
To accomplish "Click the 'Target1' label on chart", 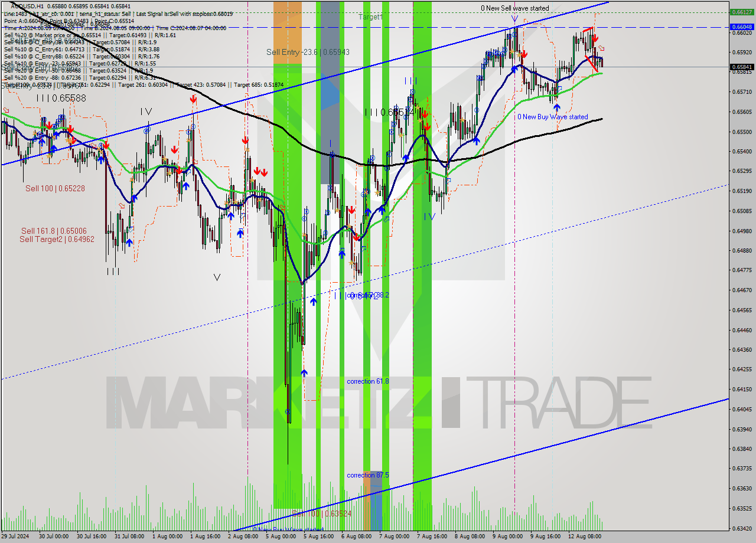I will (370, 17).
